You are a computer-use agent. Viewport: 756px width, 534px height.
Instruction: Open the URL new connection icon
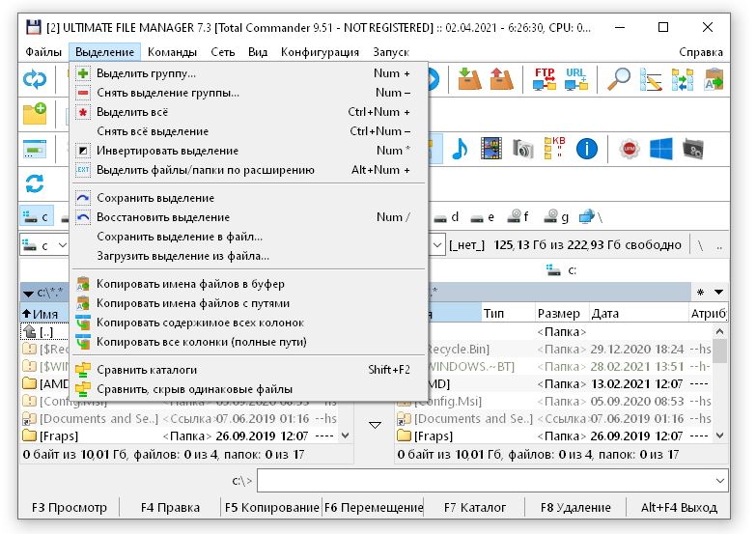(576, 79)
